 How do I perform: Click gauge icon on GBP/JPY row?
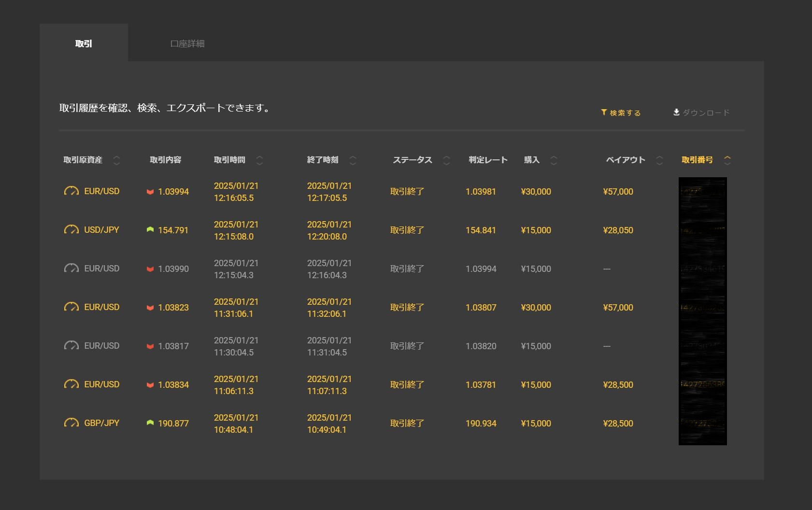pyautogui.click(x=71, y=423)
